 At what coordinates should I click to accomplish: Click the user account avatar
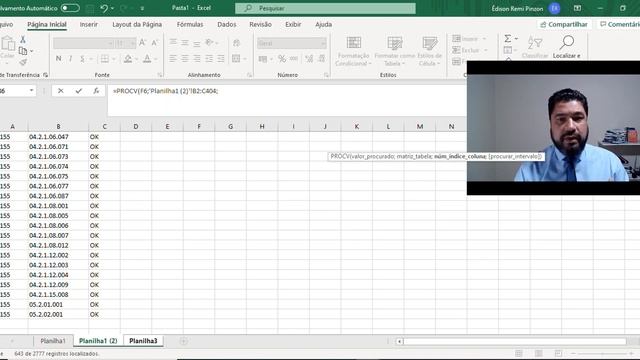[x=554, y=8]
